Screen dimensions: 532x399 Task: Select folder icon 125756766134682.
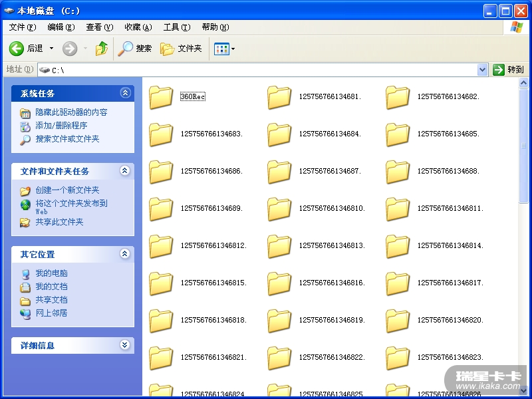pos(398,97)
